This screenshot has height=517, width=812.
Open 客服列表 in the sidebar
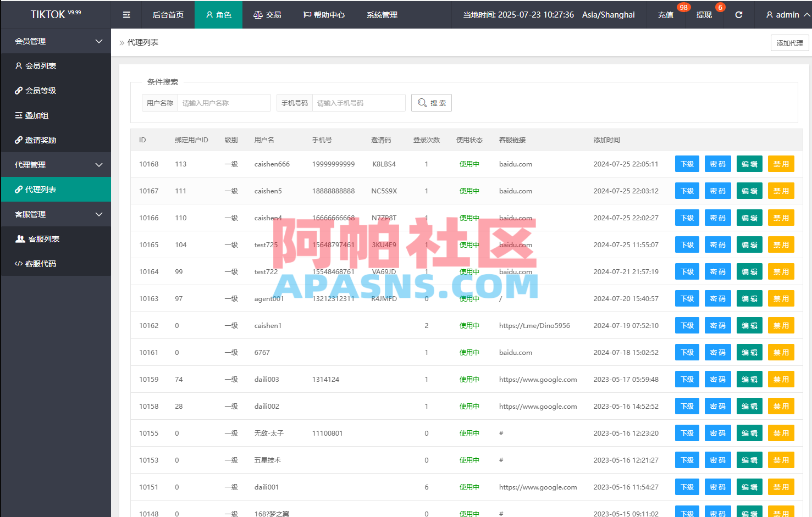pos(56,239)
